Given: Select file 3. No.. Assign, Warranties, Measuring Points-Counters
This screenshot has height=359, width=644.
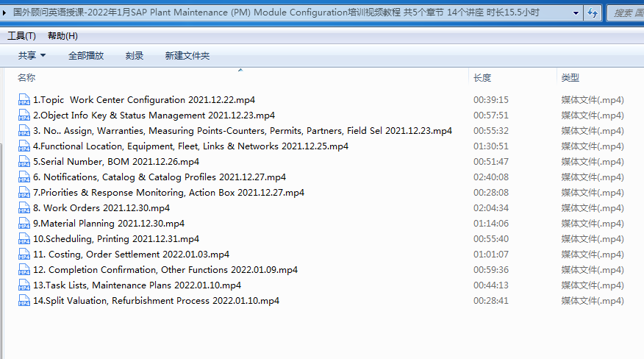Looking at the screenshot, I should coord(243,131).
